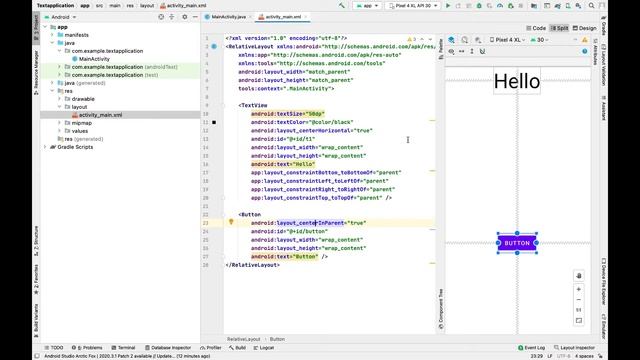
Task: Toggle the Favorites side tab
Action: [36, 279]
